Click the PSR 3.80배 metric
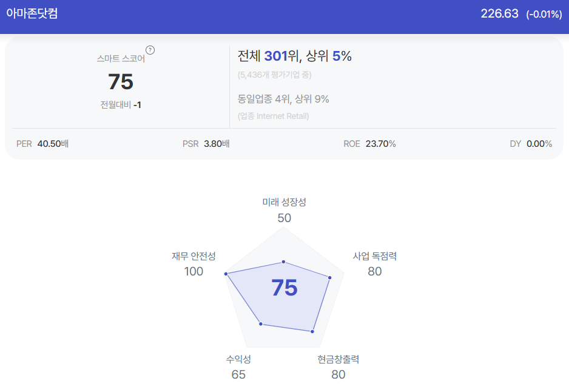The width and height of the screenshot is (569, 392). [206, 144]
